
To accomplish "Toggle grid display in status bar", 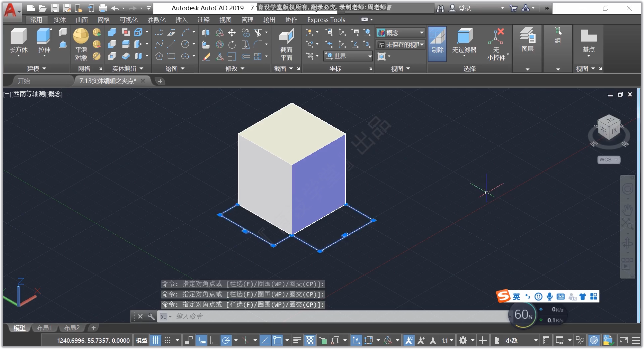I will click(155, 340).
